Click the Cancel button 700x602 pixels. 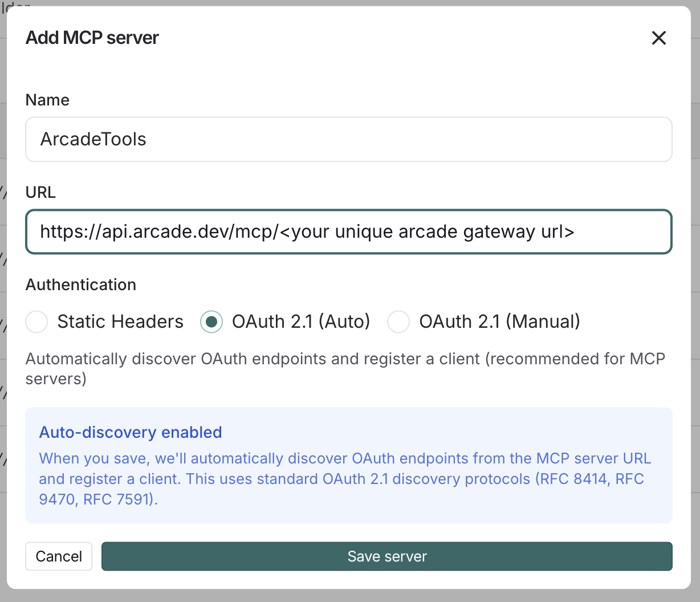pos(58,556)
